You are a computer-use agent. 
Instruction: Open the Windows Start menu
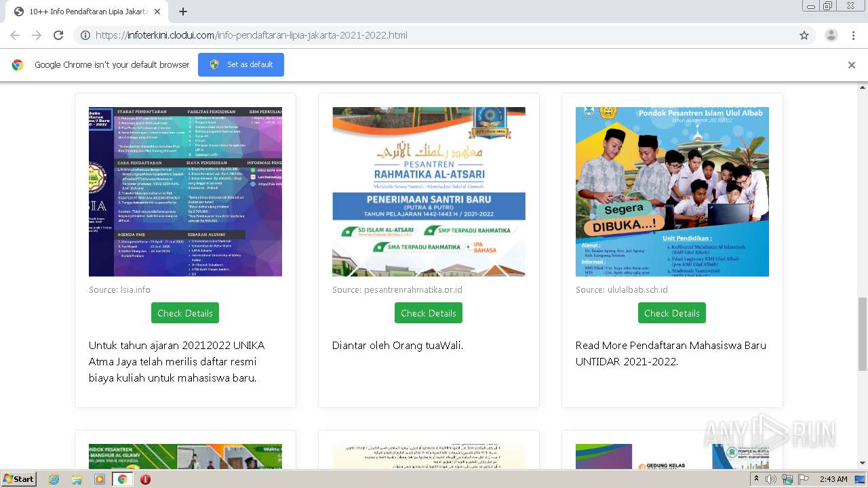(19, 479)
